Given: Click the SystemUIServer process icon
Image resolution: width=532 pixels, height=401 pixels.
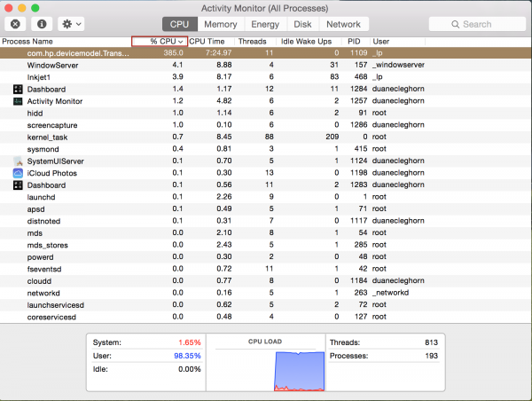Looking at the screenshot, I should [x=18, y=161].
